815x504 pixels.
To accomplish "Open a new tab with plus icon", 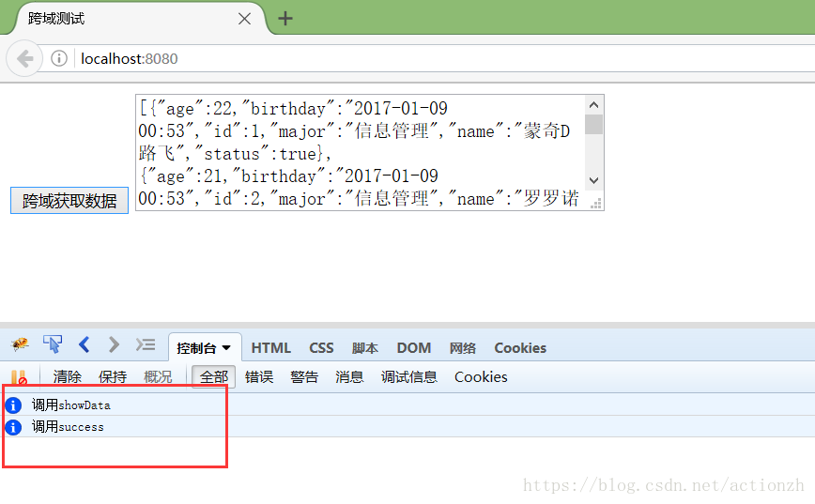I will coord(285,19).
